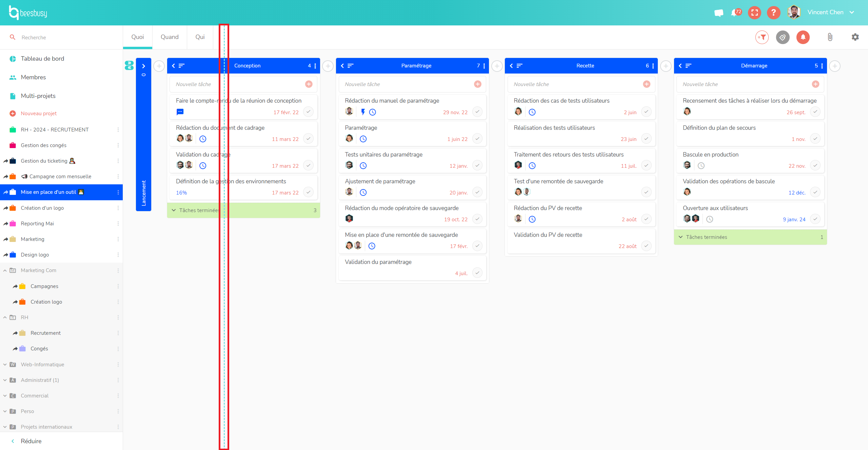Click the filter icon in top right

pyautogui.click(x=761, y=37)
